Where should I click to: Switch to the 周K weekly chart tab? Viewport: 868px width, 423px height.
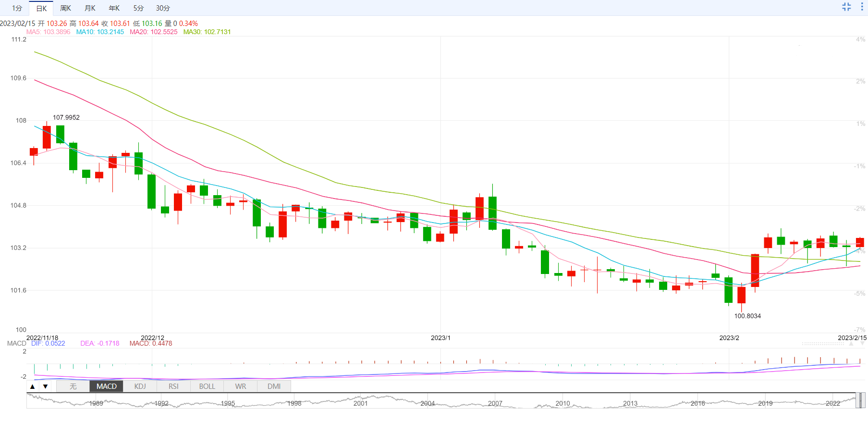tap(65, 8)
